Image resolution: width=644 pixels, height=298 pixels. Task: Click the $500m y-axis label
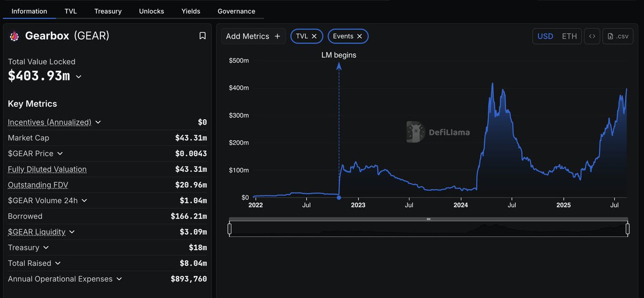[239, 61]
